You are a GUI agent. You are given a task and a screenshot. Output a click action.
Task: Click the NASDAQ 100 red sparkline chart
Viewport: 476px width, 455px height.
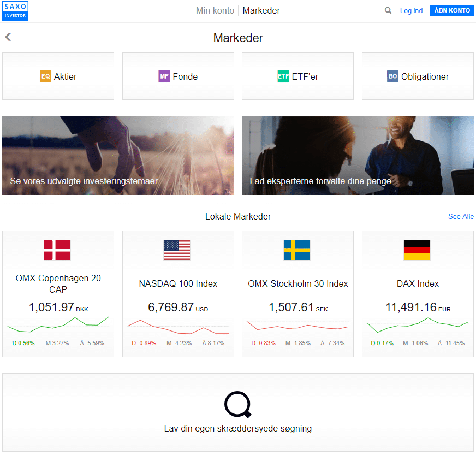(x=178, y=327)
